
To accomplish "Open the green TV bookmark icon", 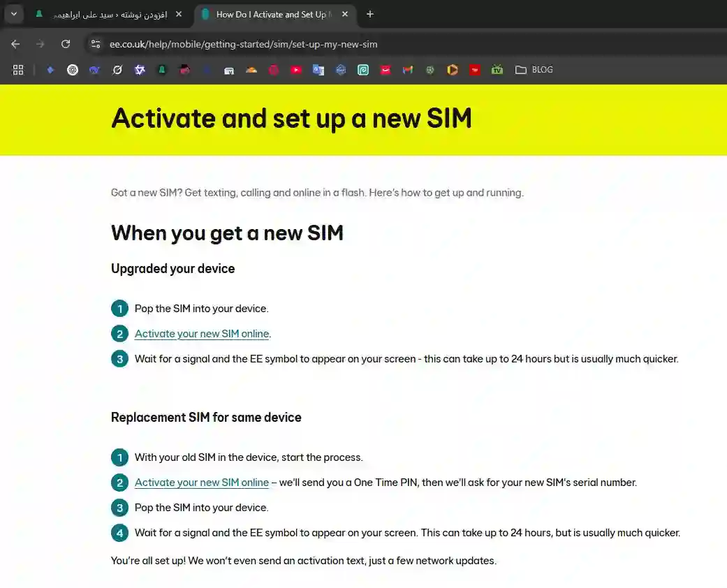I will pyautogui.click(x=497, y=70).
